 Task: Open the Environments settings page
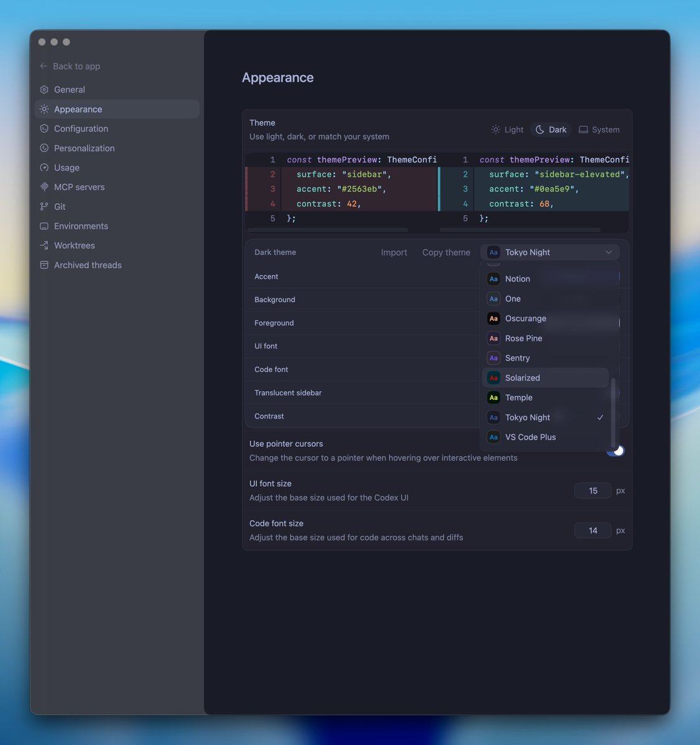(117, 226)
